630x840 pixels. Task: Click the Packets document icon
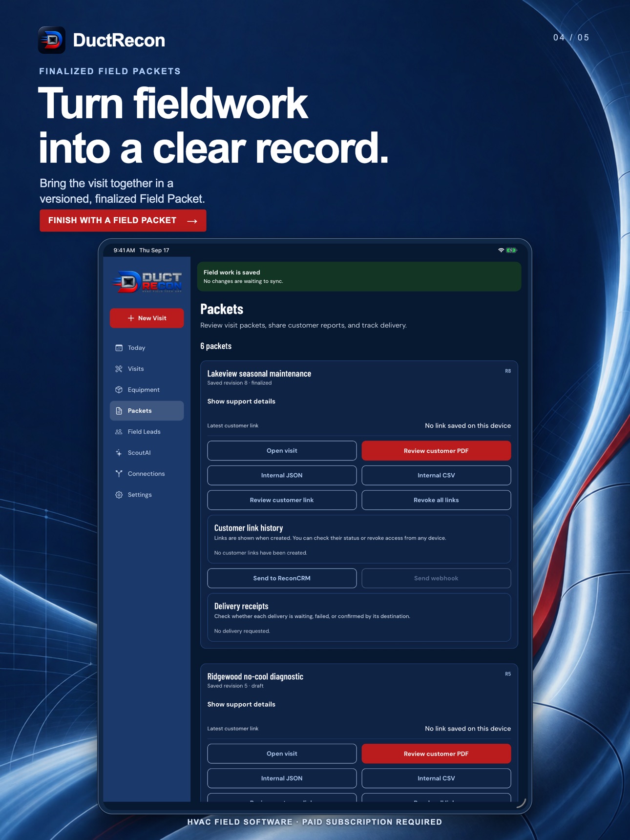coord(119,411)
